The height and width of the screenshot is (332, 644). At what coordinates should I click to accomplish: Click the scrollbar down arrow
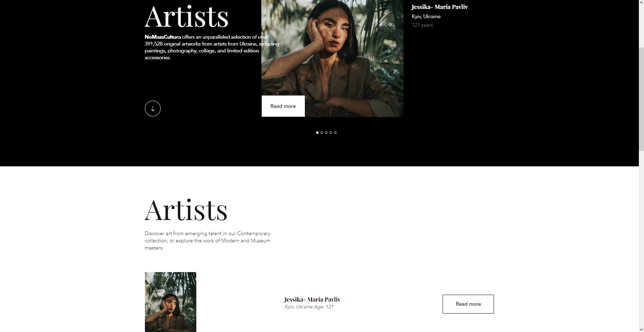(x=641, y=329)
